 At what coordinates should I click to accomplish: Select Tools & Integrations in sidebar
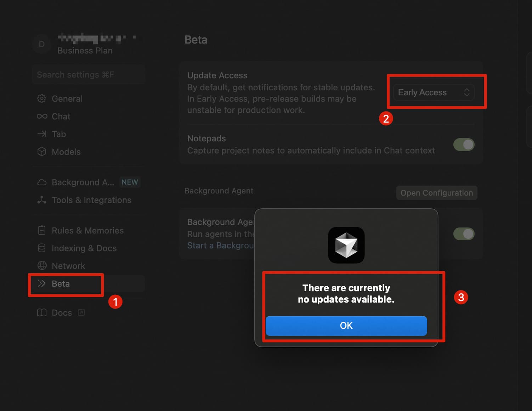point(89,200)
